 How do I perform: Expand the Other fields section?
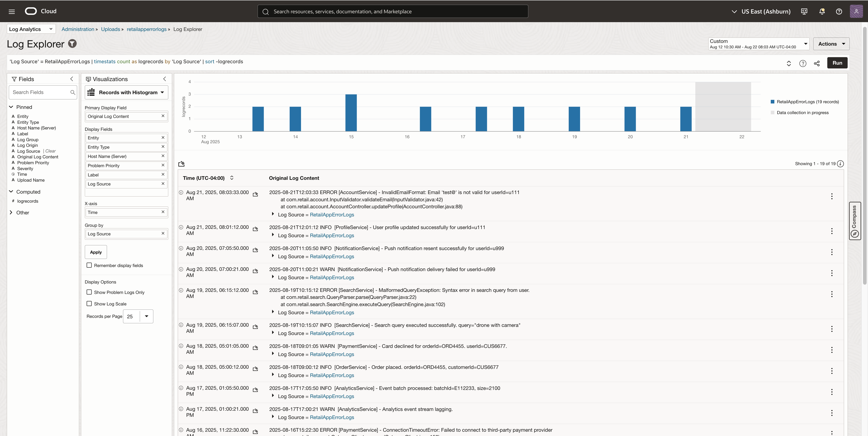[11, 212]
